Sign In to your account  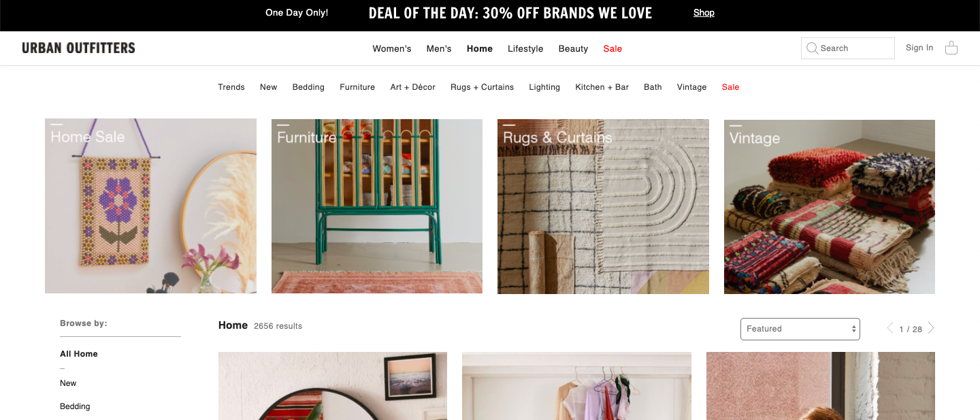point(919,48)
